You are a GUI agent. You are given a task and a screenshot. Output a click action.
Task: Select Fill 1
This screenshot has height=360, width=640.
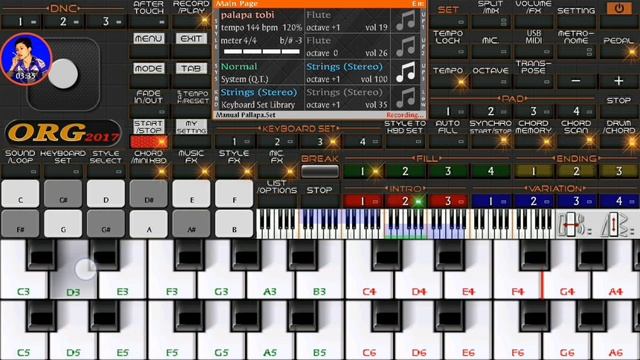pyautogui.click(x=362, y=171)
